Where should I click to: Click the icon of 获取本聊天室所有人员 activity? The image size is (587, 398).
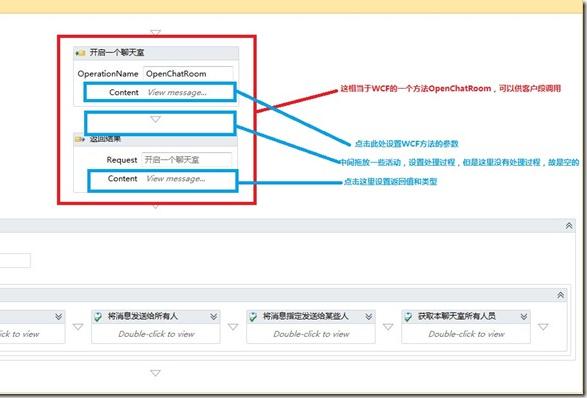tap(408, 317)
